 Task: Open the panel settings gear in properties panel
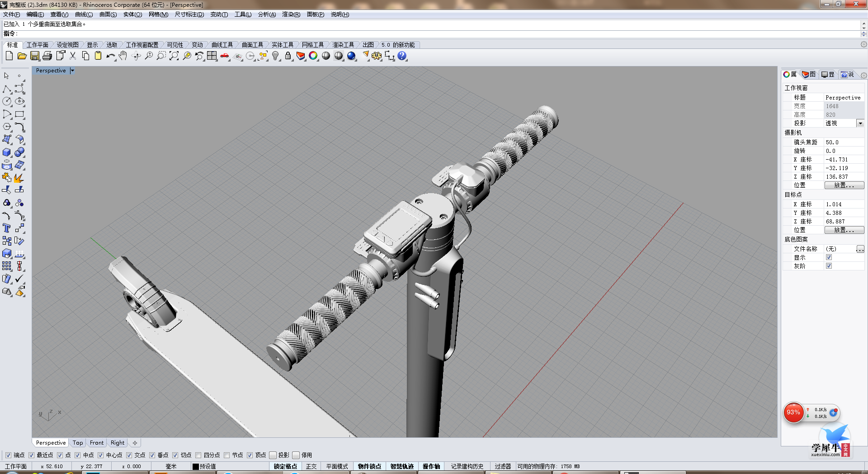click(x=864, y=75)
